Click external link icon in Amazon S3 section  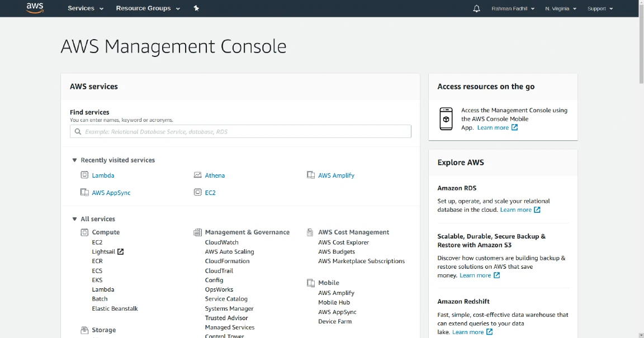click(496, 275)
